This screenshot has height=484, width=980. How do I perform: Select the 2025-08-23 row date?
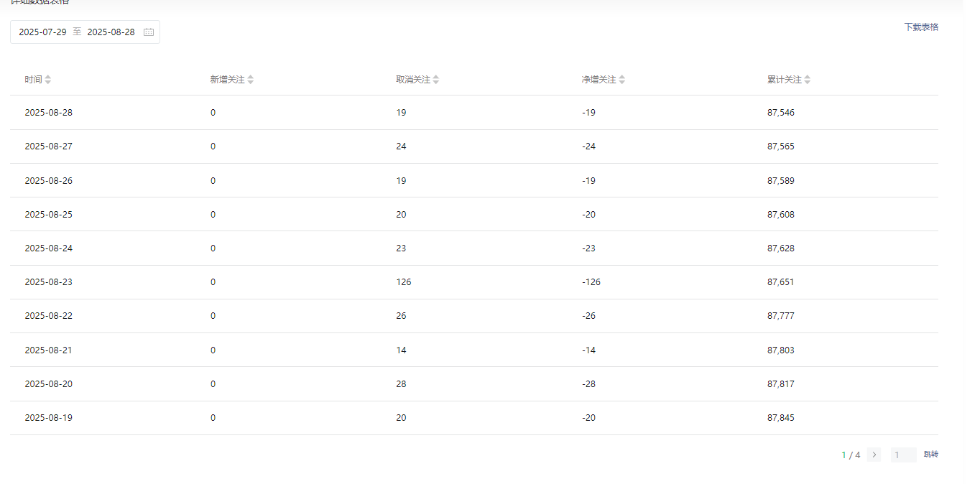[48, 282]
